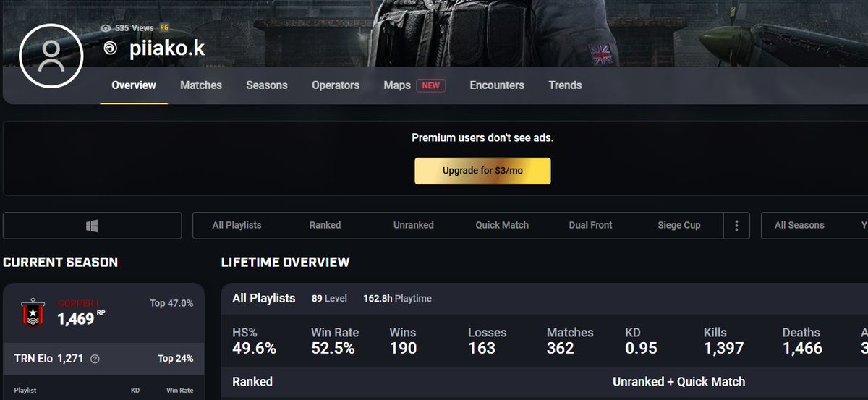Click the HS% 49.6% stat
Viewport: 868px width, 400px height.
point(254,341)
